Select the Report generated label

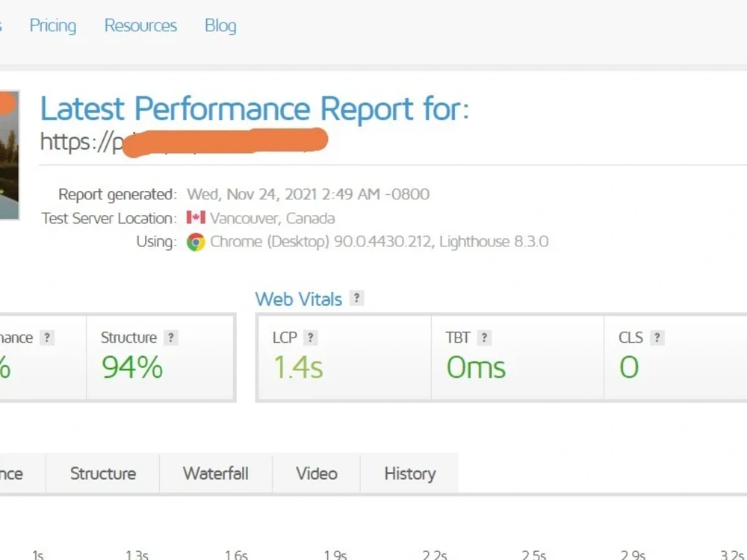coord(118,194)
